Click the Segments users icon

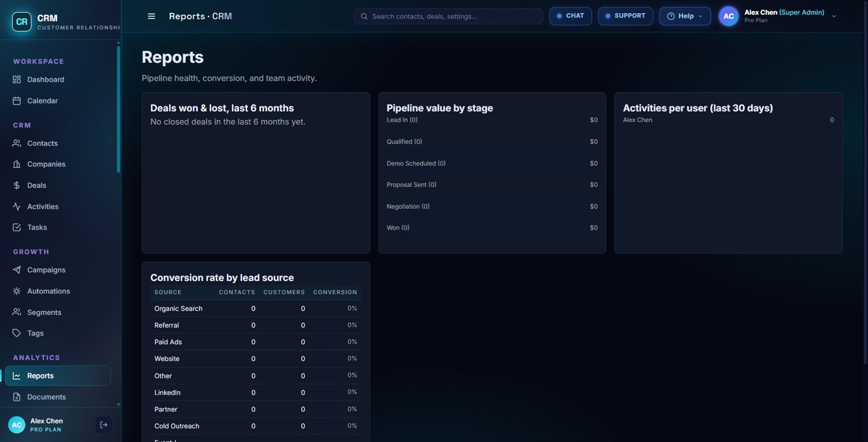click(x=17, y=312)
